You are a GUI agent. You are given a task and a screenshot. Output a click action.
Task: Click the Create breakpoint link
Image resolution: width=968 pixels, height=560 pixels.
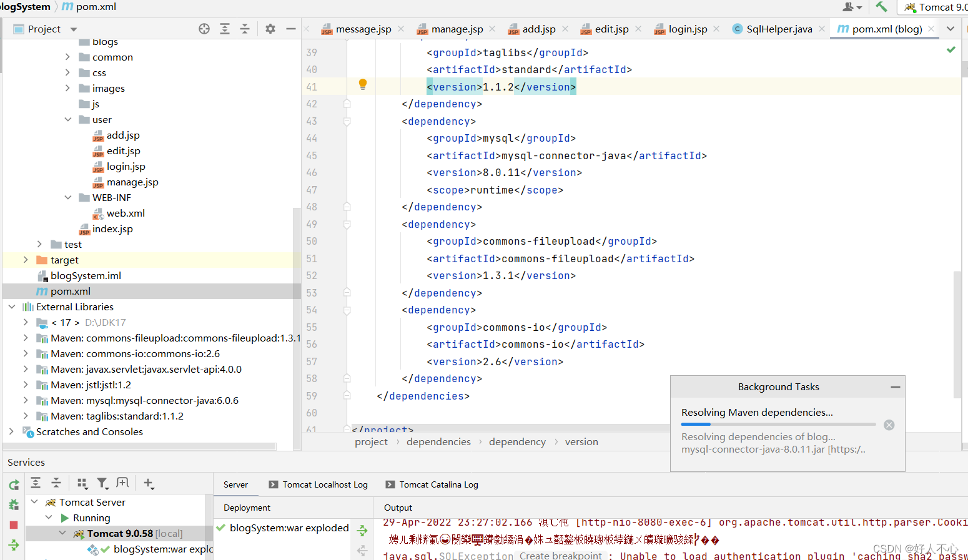[x=560, y=554]
